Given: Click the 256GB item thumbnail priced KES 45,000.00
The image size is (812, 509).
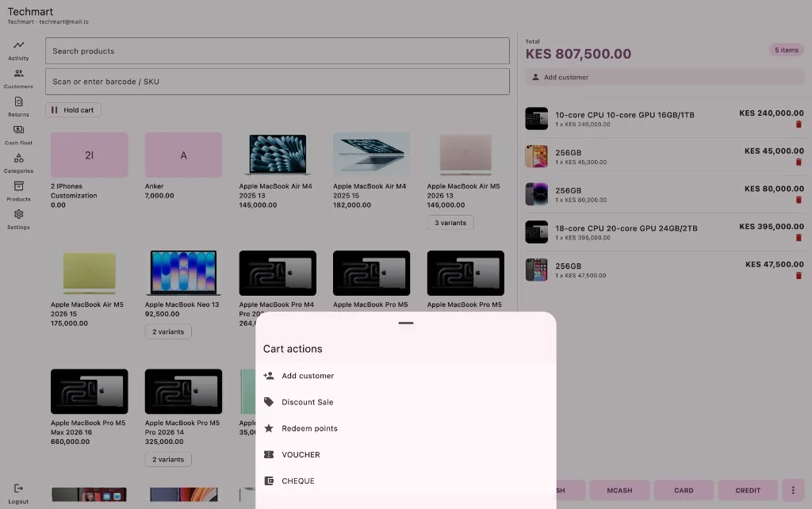Looking at the screenshot, I should coord(537,156).
